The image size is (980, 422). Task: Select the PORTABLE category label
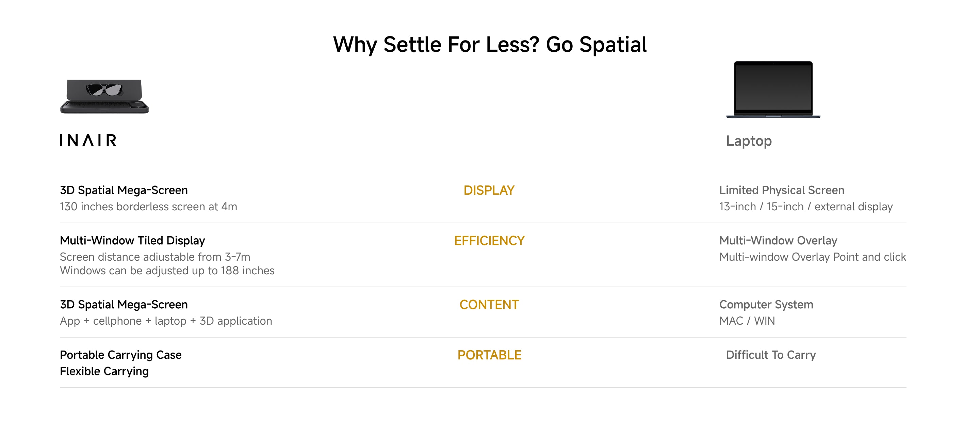click(489, 355)
